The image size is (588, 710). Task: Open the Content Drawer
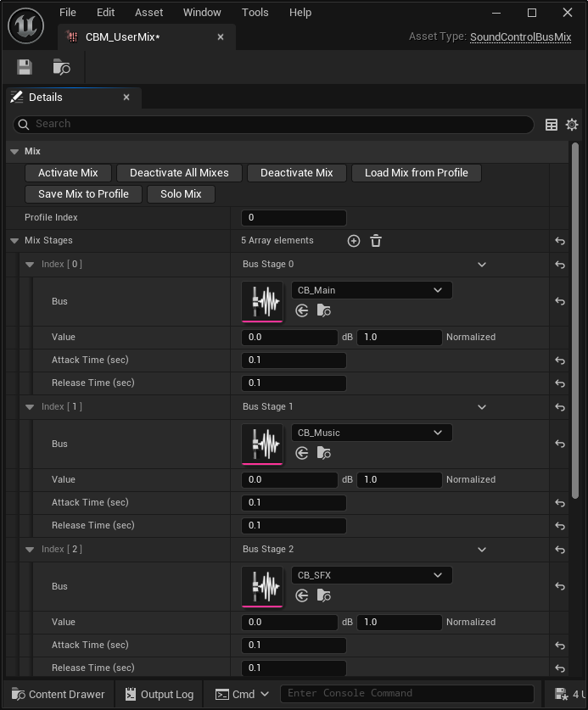tap(59, 694)
